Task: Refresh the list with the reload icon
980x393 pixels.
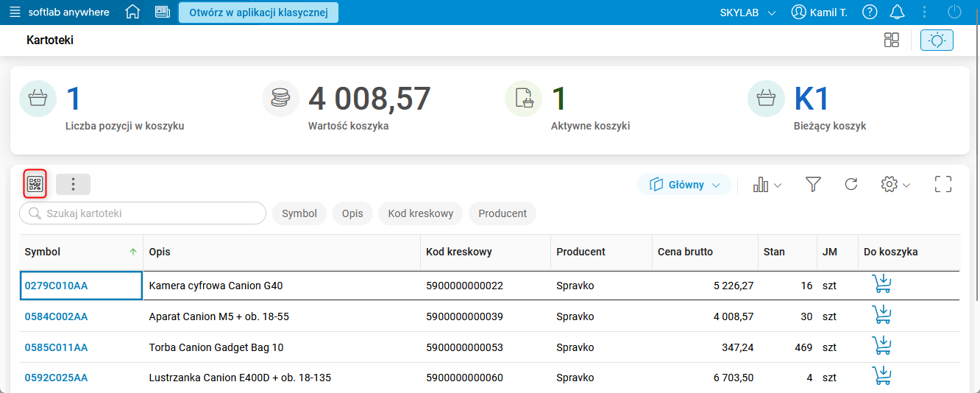Action: 851,185
